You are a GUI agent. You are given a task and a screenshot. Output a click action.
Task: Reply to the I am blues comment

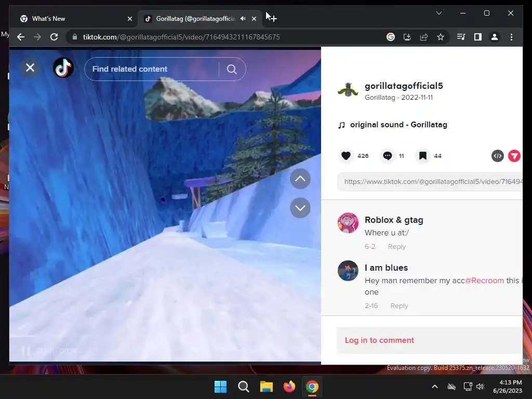[x=399, y=305]
